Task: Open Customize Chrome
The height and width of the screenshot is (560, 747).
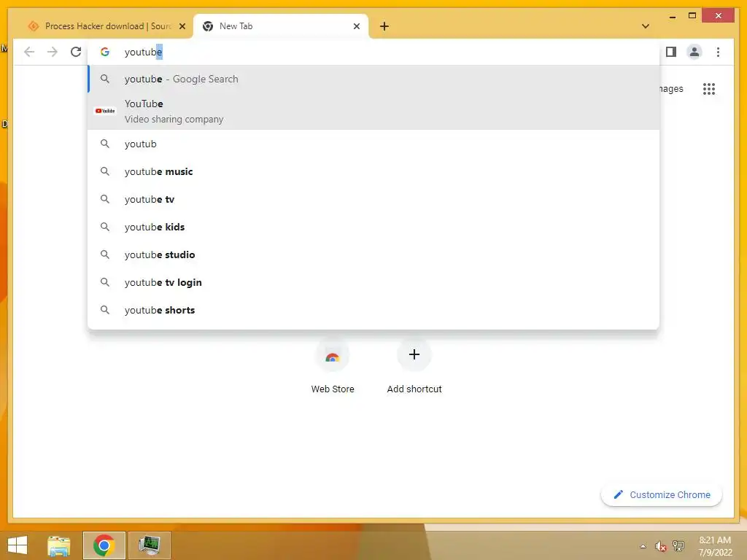Action: coord(662,495)
